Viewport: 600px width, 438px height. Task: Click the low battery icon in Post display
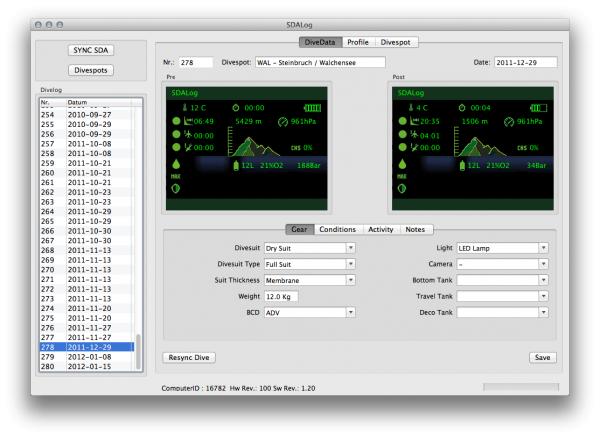540,104
